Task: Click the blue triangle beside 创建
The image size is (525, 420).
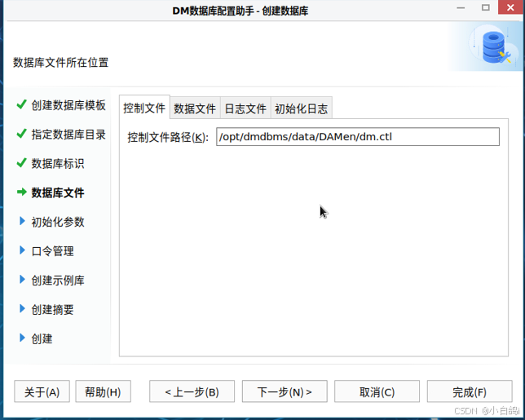Action: [23, 338]
